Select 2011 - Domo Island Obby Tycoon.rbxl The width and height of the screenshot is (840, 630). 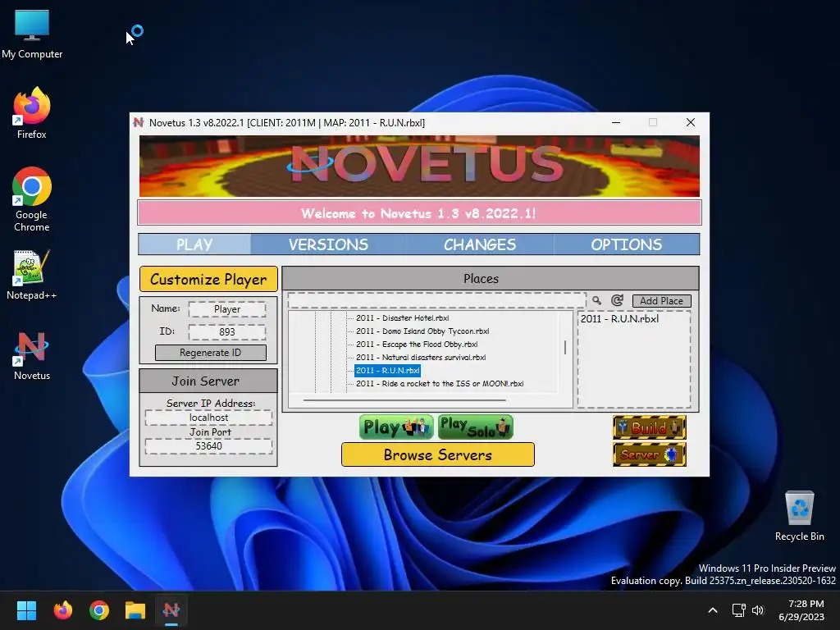point(422,331)
